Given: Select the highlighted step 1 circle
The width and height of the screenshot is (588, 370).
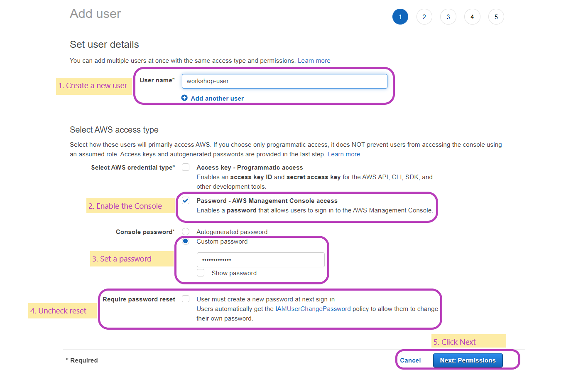Looking at the screenshot, I should pos(400,17).
